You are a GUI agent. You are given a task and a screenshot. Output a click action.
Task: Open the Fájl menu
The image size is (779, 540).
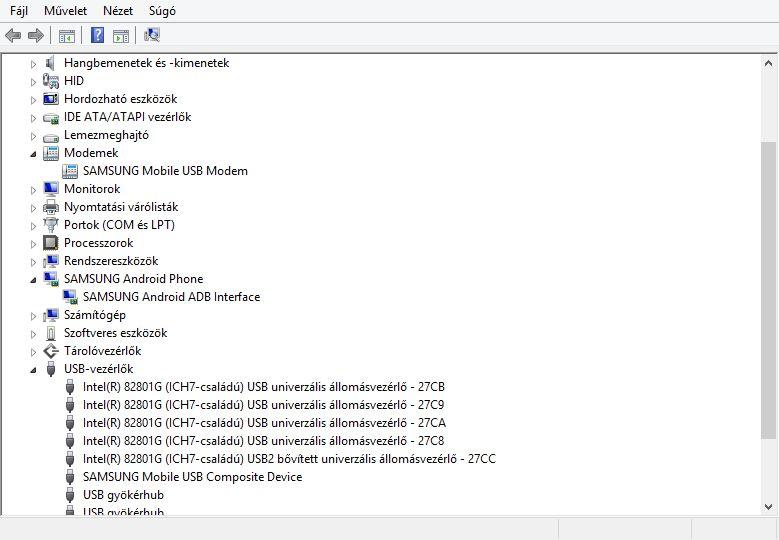[19, 10]
